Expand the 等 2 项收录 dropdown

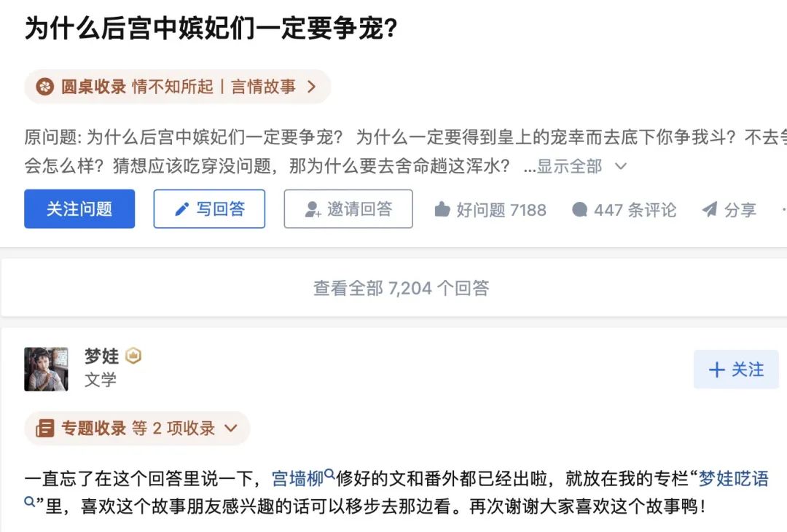(x=231, y=429)
